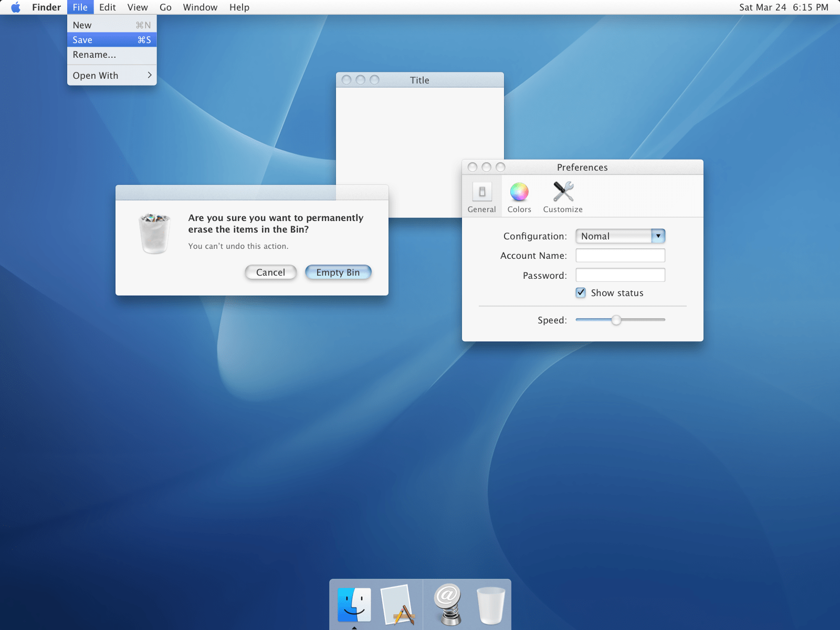
Task: Click the Preferences window title bar text
Action: [x=582, y=167]
